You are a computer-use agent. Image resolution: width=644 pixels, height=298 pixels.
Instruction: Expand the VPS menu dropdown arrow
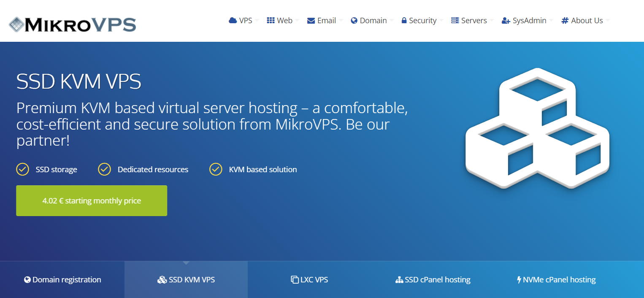coord(257,20)
